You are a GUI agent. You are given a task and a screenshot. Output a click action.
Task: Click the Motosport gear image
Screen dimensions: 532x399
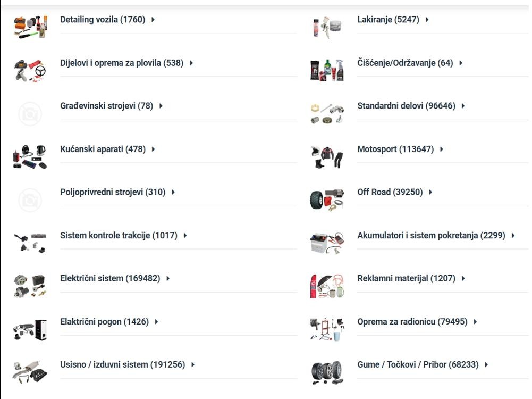pos(327,156)
